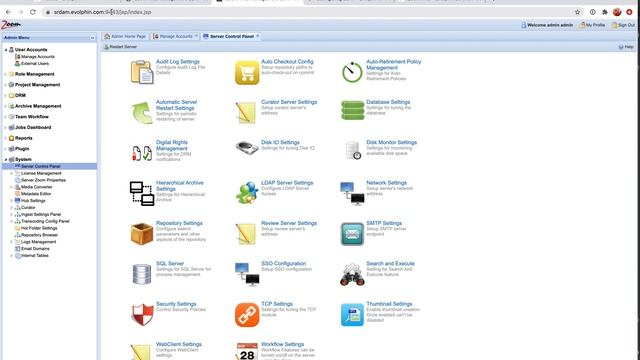This screenshot has width=640, height=360.
Task: Open the Repository Settings box icon
Action: pyautogui.click(x=142, y=234)
